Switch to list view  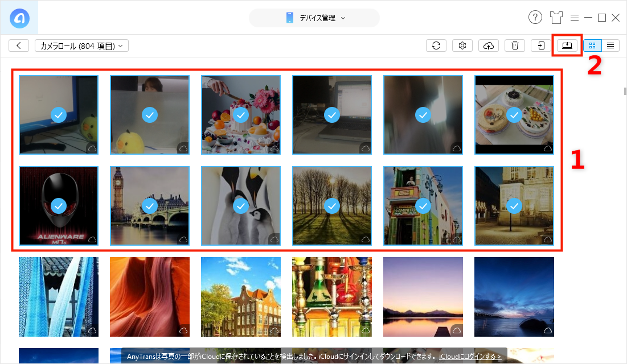(x=610, y=45)
